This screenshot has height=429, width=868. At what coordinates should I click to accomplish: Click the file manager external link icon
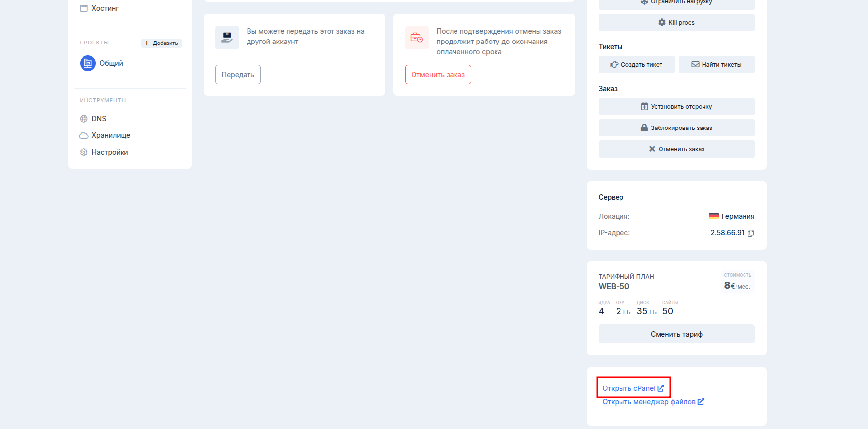click(701, 402)
